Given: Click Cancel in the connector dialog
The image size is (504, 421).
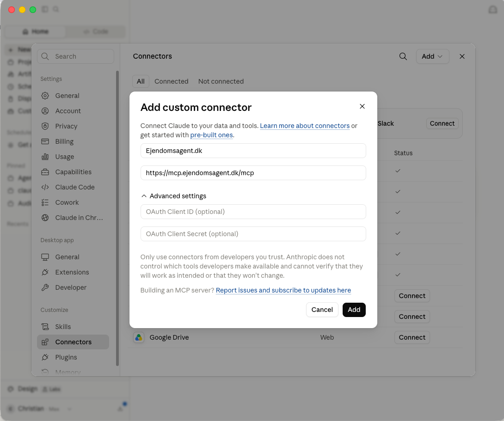Looking at the screenshot, I should click(x=322, y=310).
